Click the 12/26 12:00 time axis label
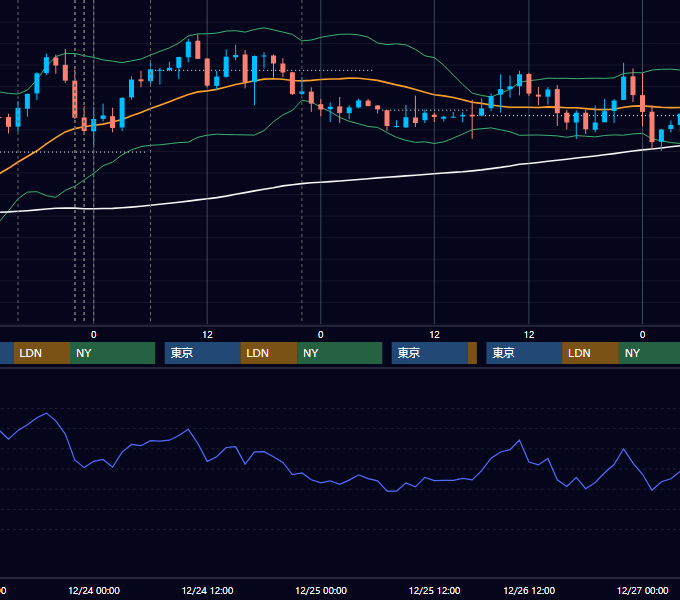The image size is (680, 600). click(529, 590)
